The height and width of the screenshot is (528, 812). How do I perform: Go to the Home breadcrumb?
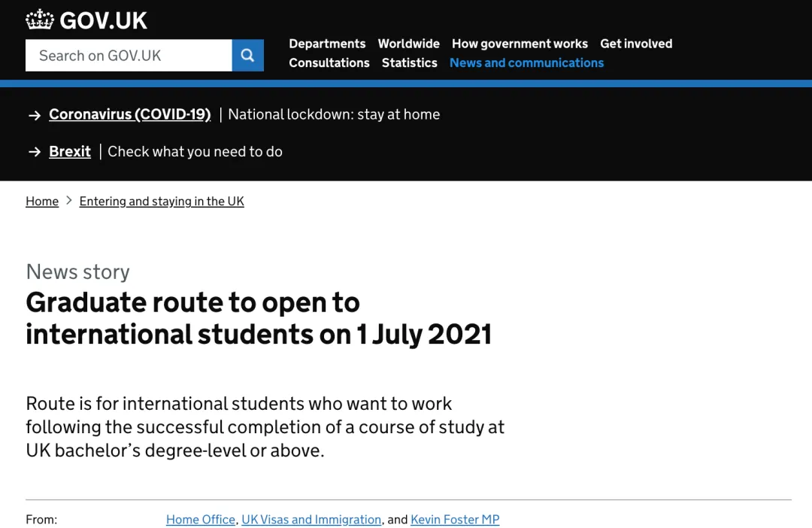(42, 201)
